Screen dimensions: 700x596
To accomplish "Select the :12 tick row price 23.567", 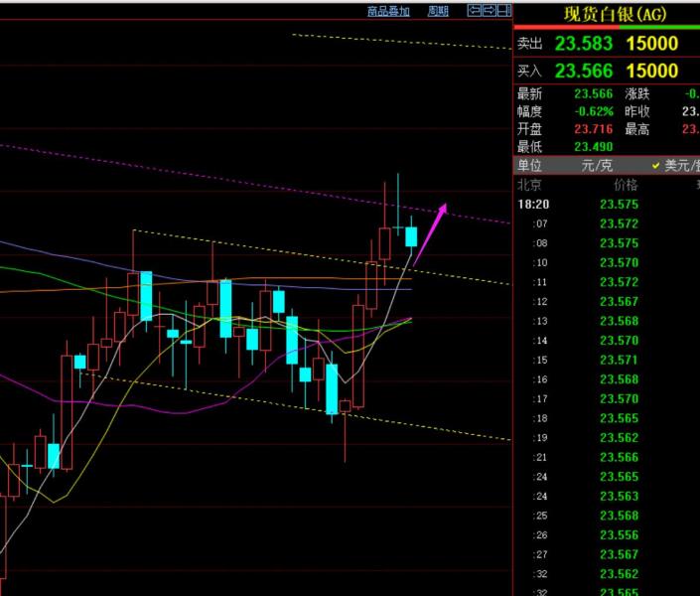I will tap(620, 302).
